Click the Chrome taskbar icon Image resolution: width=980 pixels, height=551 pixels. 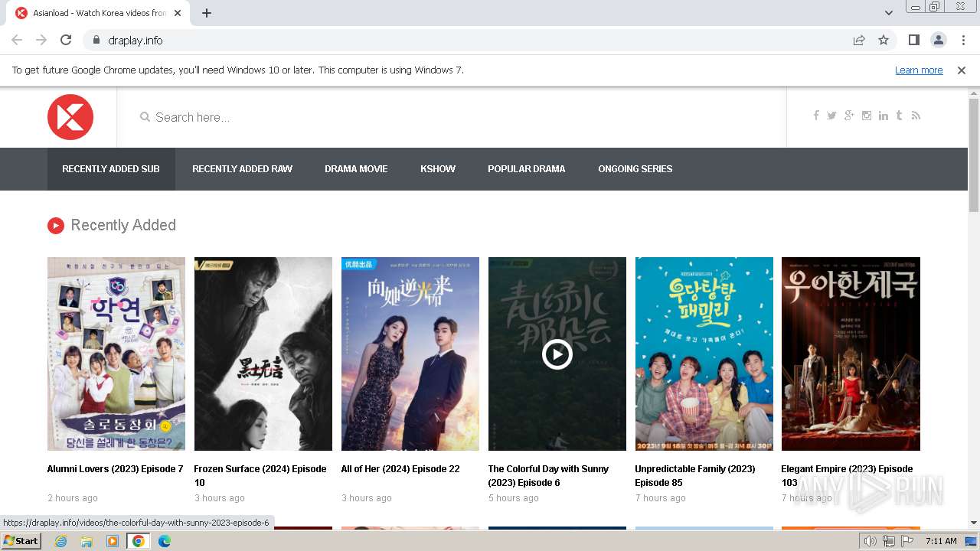[x=139, y=541]
